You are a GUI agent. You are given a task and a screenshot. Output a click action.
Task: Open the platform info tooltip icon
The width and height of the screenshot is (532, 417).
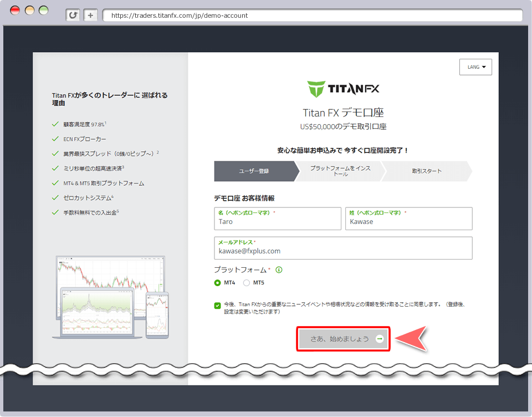tap(279, 269)
